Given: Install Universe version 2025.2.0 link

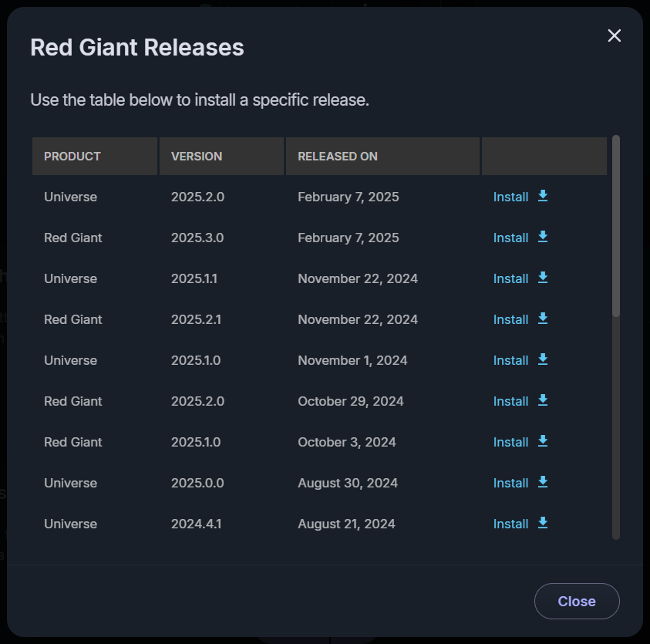Looking at the screenshot, I should 510,197.
